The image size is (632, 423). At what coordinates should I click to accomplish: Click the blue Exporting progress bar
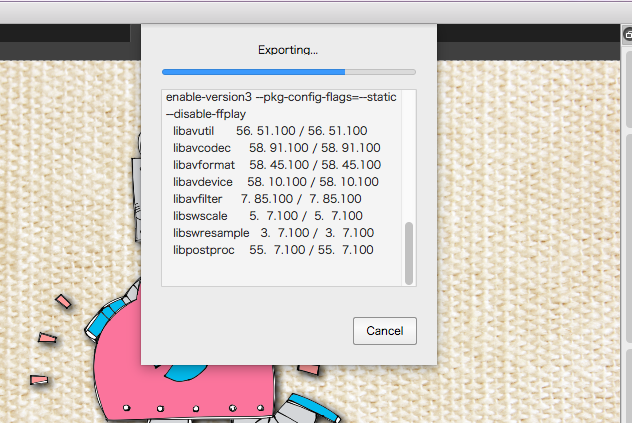[289, 72]
